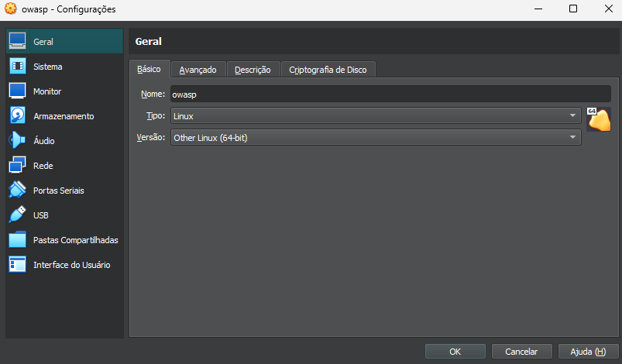Close the owasp Configurações window
The height and width of the screenshot is (364, 622).
609,9
